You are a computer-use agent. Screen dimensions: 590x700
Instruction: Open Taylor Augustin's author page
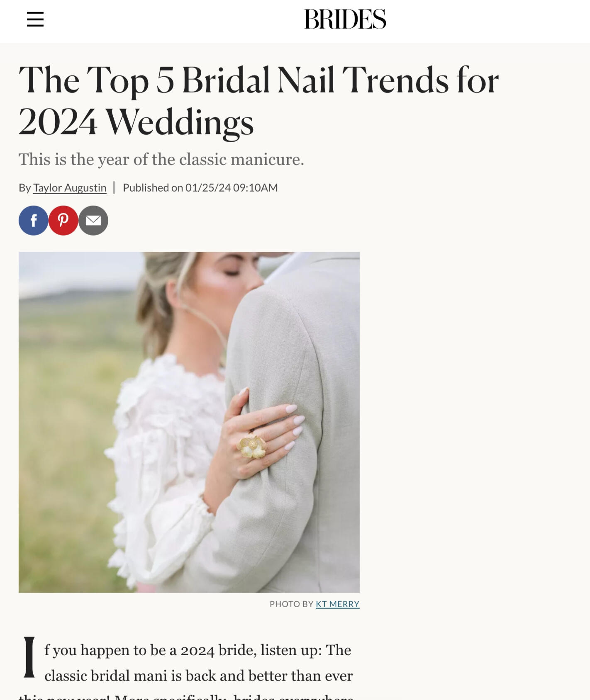[x=70, y=188]
